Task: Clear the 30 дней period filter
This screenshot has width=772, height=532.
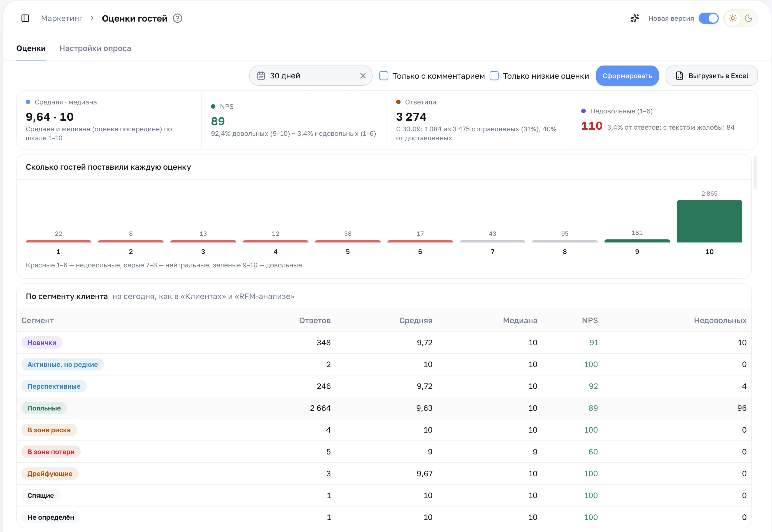Action: (363, 76)
